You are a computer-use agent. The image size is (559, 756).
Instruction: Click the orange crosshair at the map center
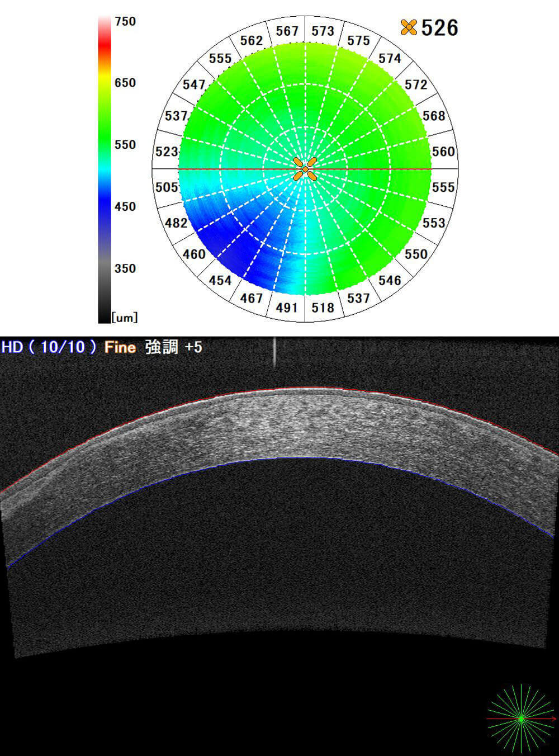(x=305, y=169)
